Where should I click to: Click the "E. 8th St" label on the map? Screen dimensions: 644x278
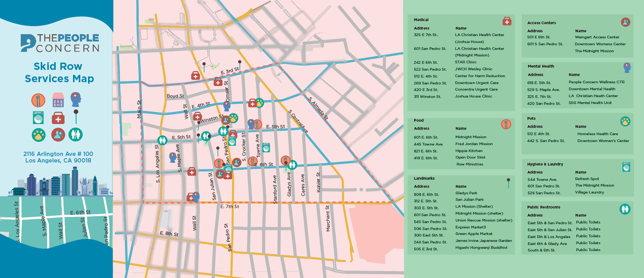click(x=169, y=233)
